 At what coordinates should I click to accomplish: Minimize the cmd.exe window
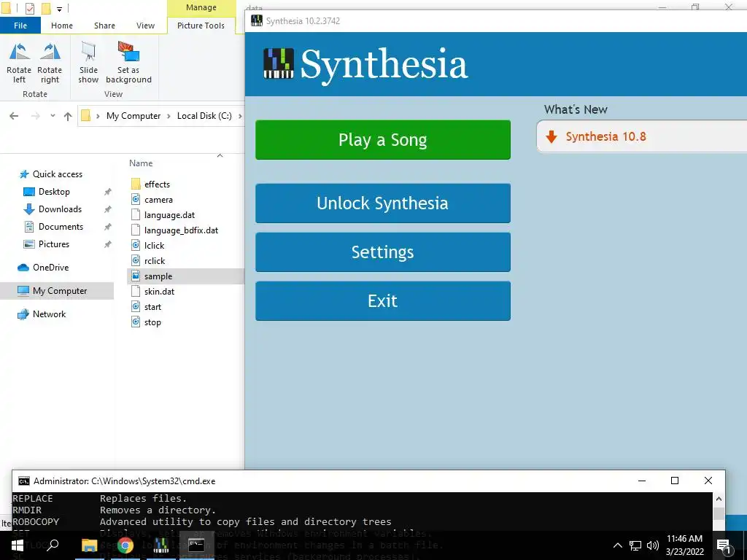(642, 481)
